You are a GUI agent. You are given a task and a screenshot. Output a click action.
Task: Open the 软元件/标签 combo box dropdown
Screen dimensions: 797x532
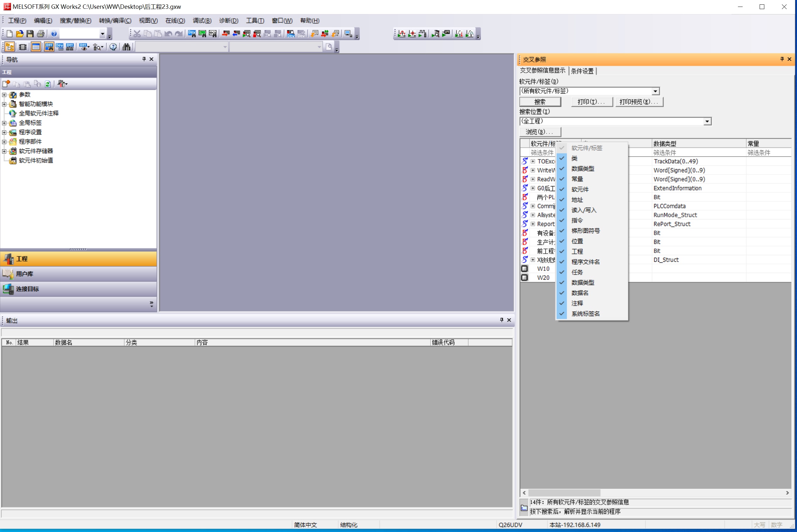pos(655,91)
